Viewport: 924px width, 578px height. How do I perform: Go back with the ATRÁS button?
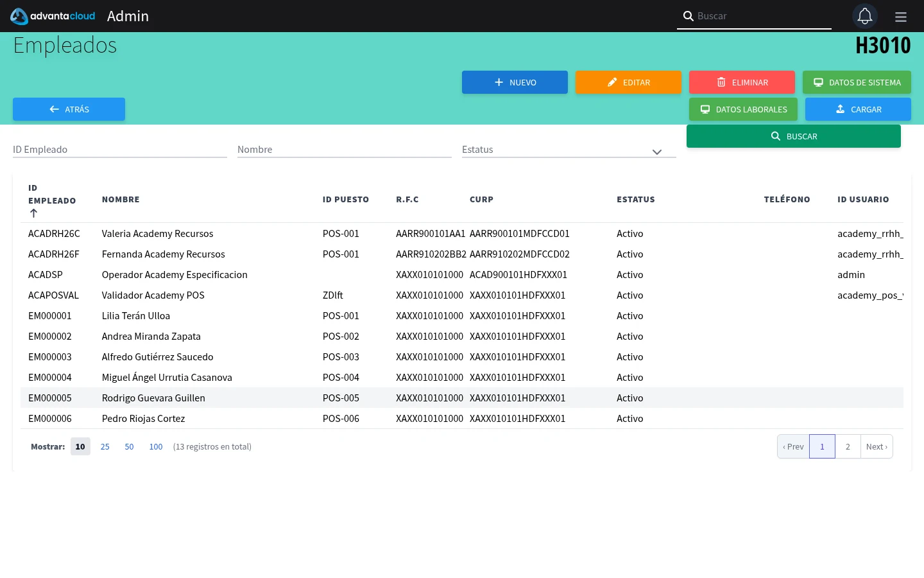69,109
